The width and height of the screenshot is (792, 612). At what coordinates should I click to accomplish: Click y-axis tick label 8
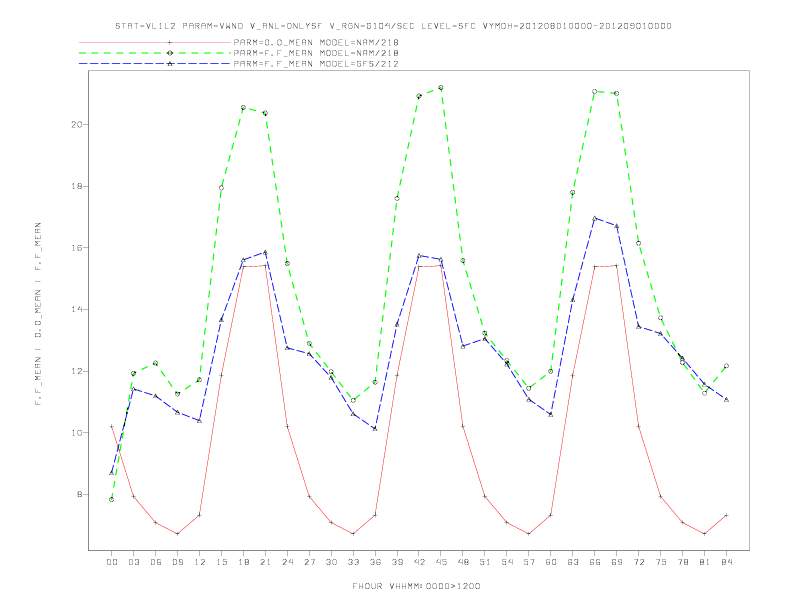(x=79, y=494)
